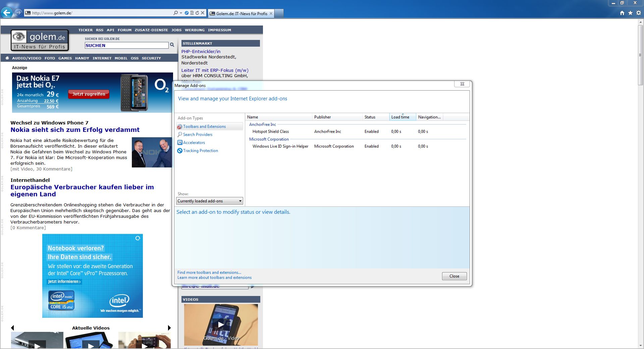Open Internet Explorer Favorites via star icon
The height and width of the screenshot is (349, 644).
click(630, 13)
